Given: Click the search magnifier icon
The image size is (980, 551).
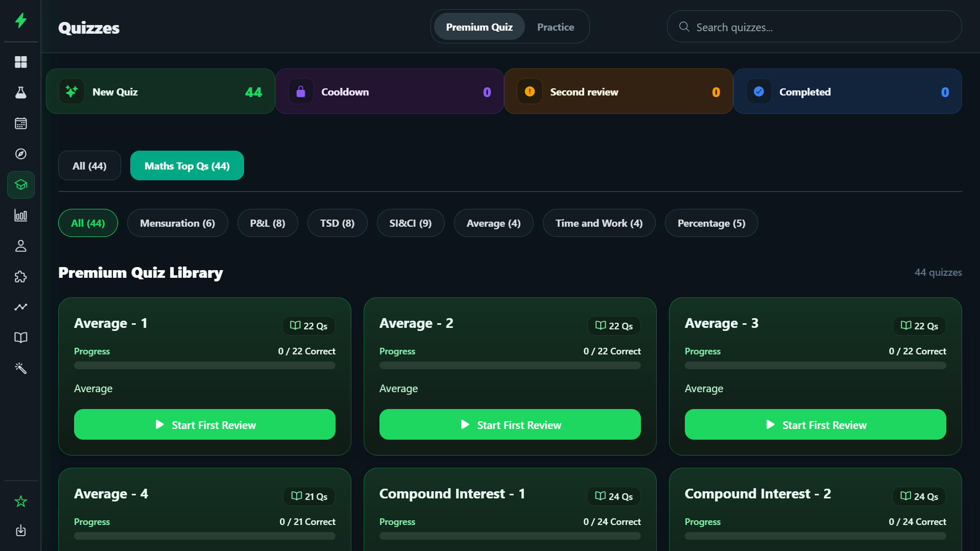Looking at the screenshot, I should [684, 27].
